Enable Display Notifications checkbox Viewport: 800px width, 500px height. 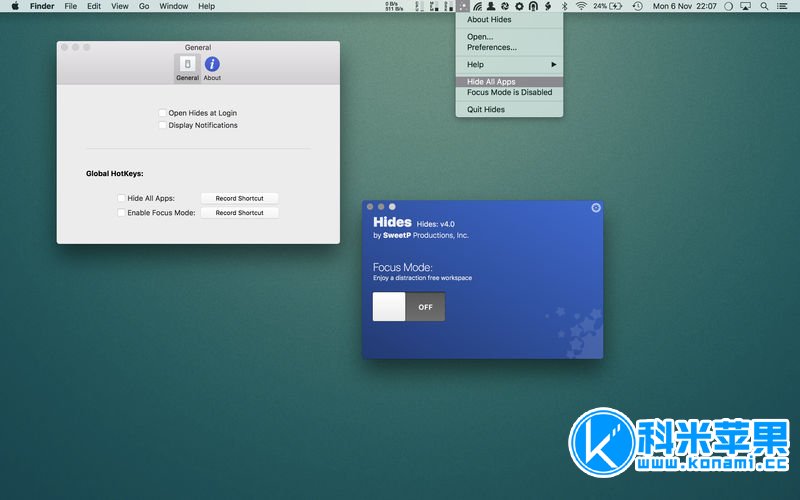[162, 125]
